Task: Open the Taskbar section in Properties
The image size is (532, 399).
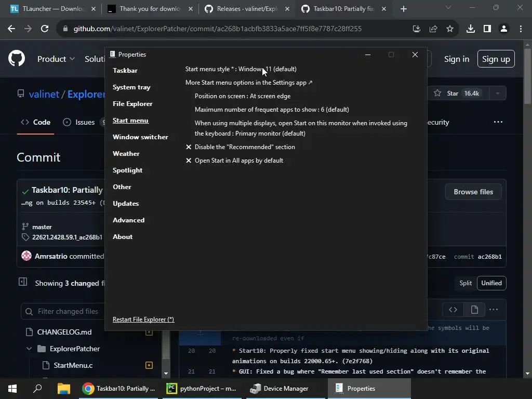Action: point(125,71)
